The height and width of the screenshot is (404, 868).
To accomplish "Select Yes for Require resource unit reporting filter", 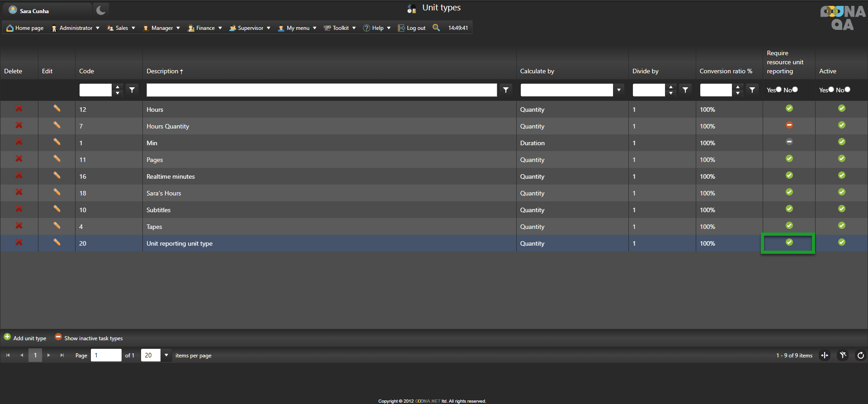I will point(778,90).
